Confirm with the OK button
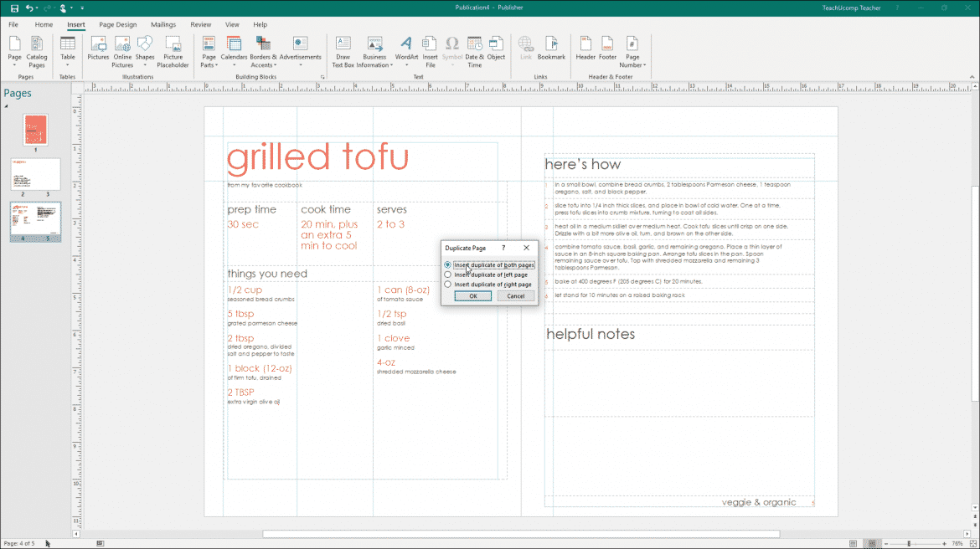 click(472, 295)
